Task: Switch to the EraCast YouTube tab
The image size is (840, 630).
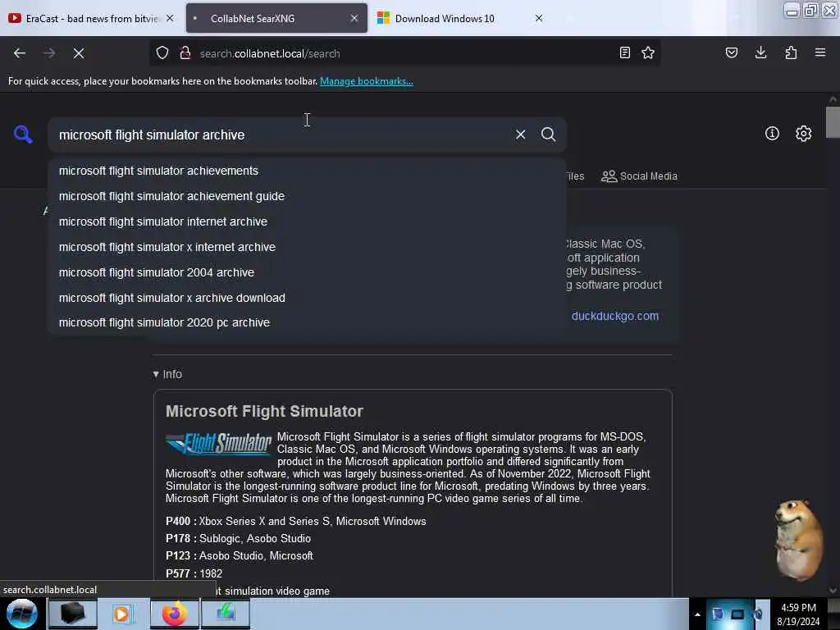Action: point(91,18)
